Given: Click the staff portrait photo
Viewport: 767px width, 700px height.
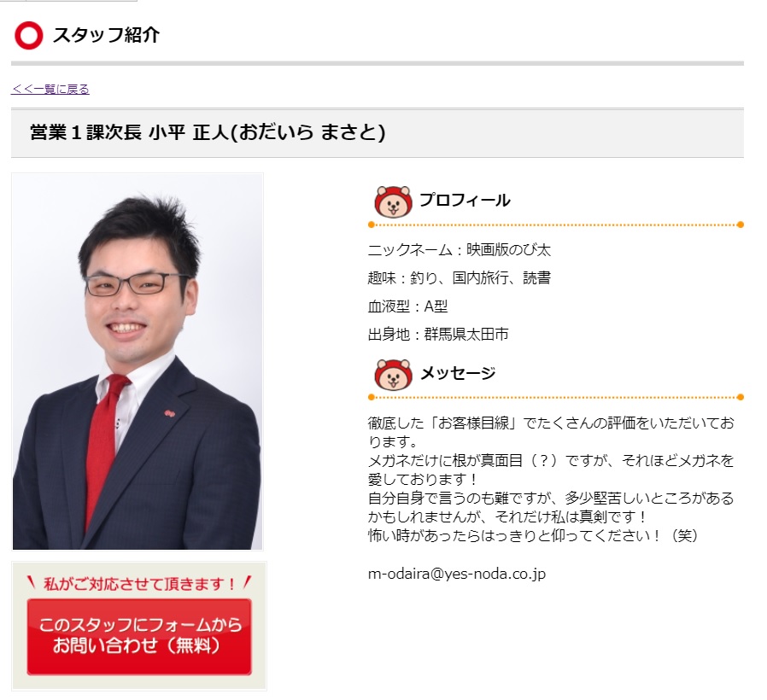Looking at the screenshot, I should pos(138,362).
